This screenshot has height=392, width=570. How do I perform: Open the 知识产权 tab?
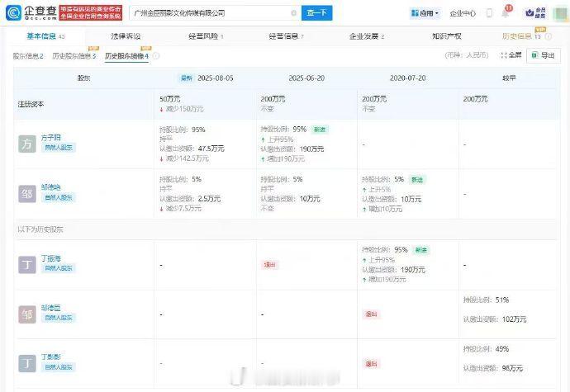point(447,36)
